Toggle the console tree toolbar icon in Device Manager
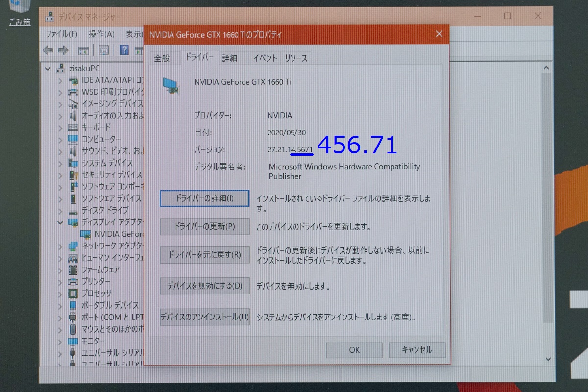The image size is (588, 392). click(x=84, y=50)
